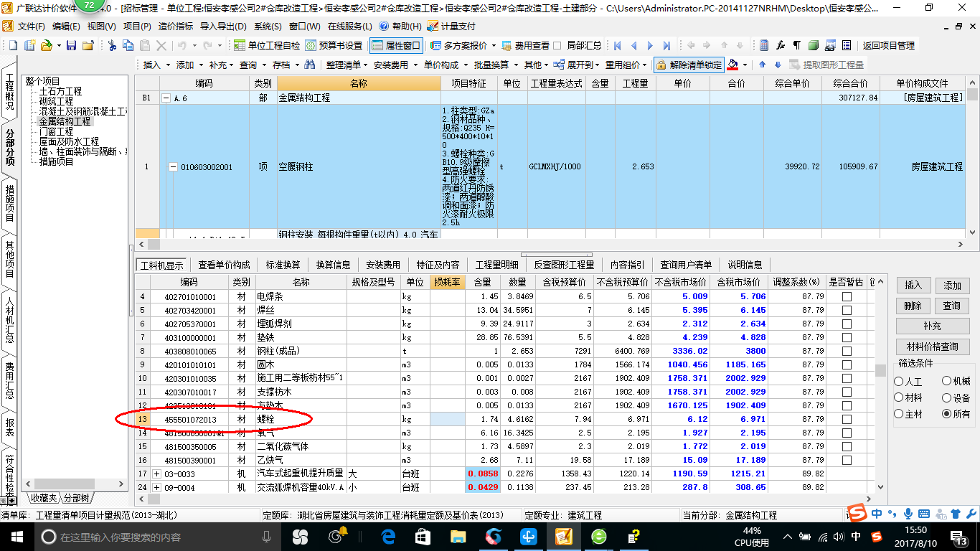This screenshot has height=551, width=980.
Task: Select the 人工 filter radio button
Action: click(898, 382)
